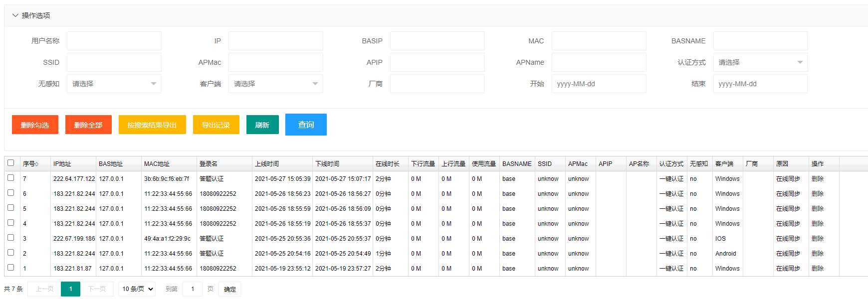Export using 按搜索结果导出 button

[152, 125]
